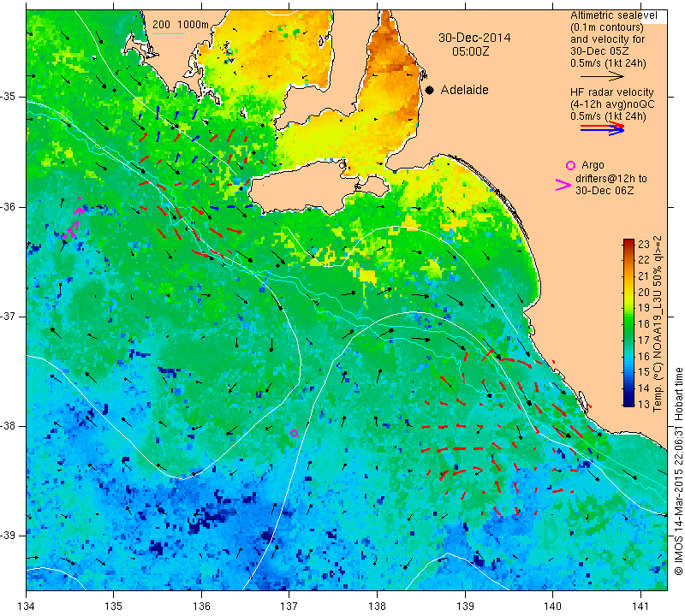Screen dimensions: 685x616
Task: Click the dark red top of the temperature colorbar
Action: [x=628, y=242]
